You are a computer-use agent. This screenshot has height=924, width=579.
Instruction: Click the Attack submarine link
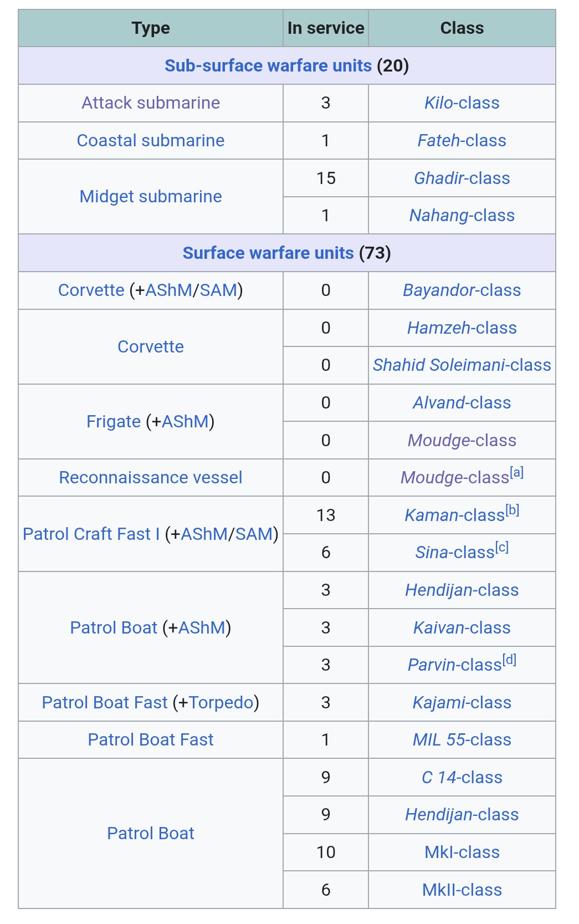coord(151,103)
